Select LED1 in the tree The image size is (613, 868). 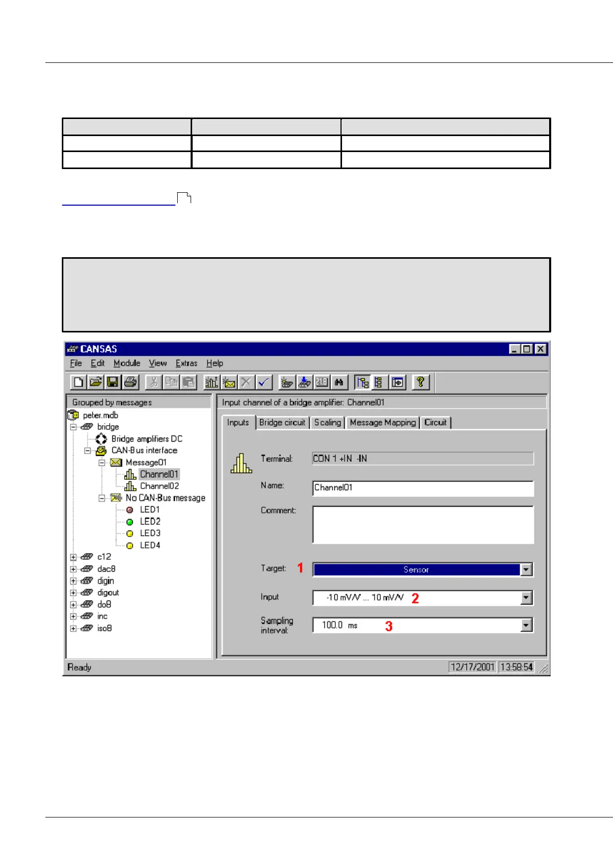point(150,510)
